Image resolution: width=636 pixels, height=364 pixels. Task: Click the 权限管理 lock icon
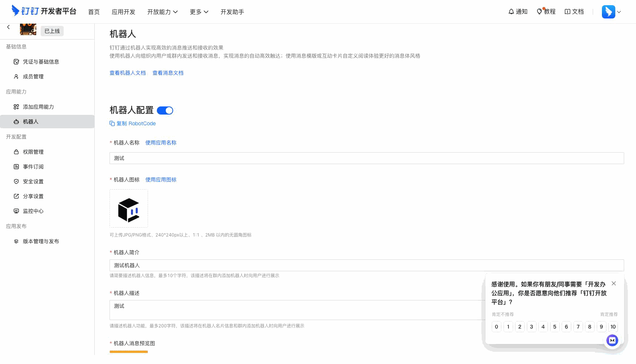16,152
